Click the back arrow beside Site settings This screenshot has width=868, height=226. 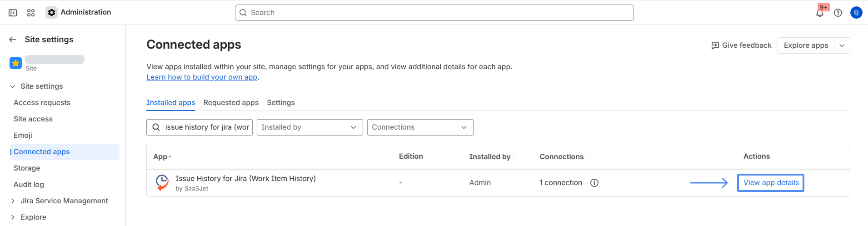point(13,40)
